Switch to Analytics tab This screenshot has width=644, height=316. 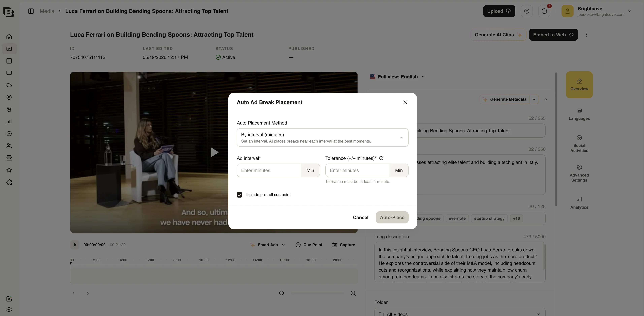click(x=579, y=203)
